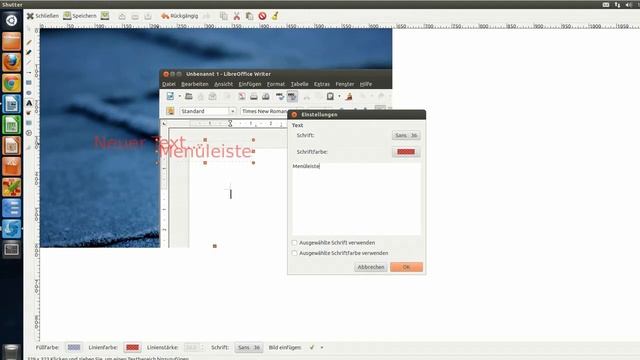Open LibreOffice Calc from the dock
Viewport: 640px width, 360px height.
coord(11,125)
